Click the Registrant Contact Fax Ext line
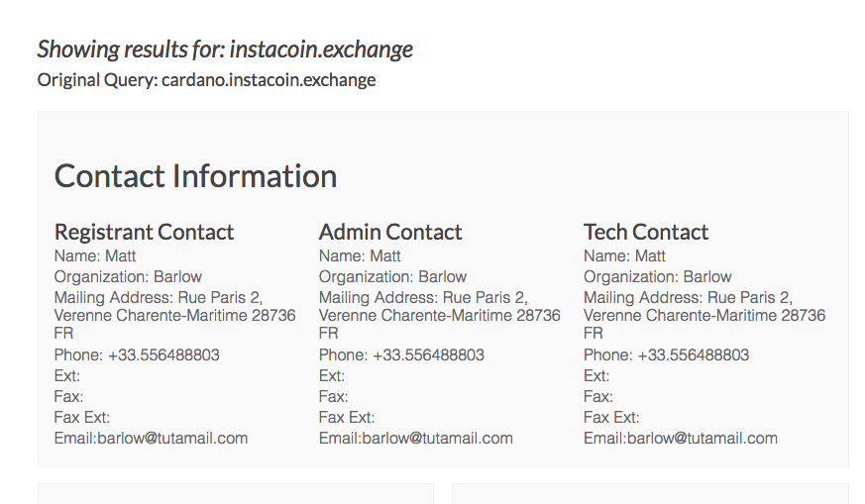Viewport: 865px width, 504px height. coord(82,417)
